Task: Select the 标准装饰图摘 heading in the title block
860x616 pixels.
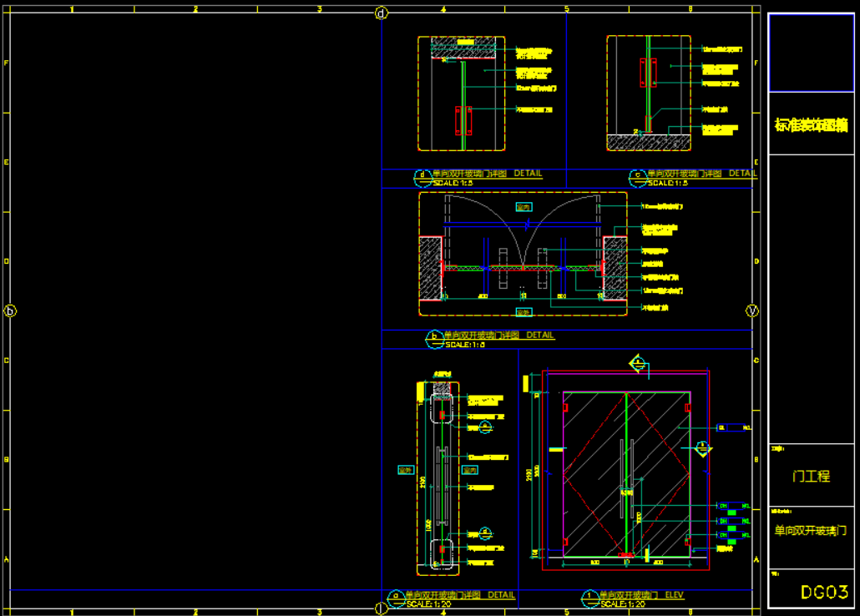Action: coord(811,126)
